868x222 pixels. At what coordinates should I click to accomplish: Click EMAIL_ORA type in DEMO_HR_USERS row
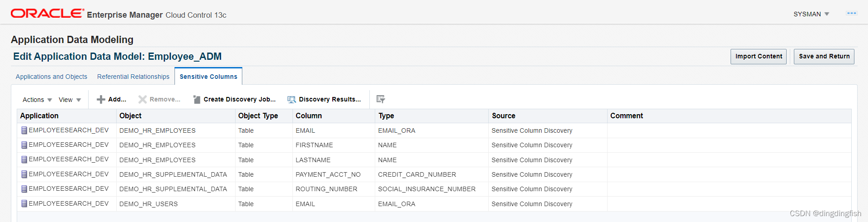(x=396, y=204)
